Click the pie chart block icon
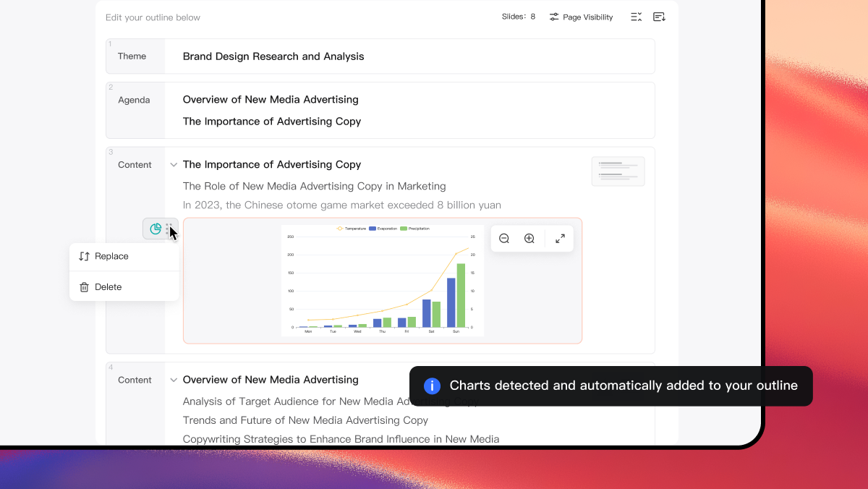The height and width of the screenshot is (489, 868). (156, 229)
